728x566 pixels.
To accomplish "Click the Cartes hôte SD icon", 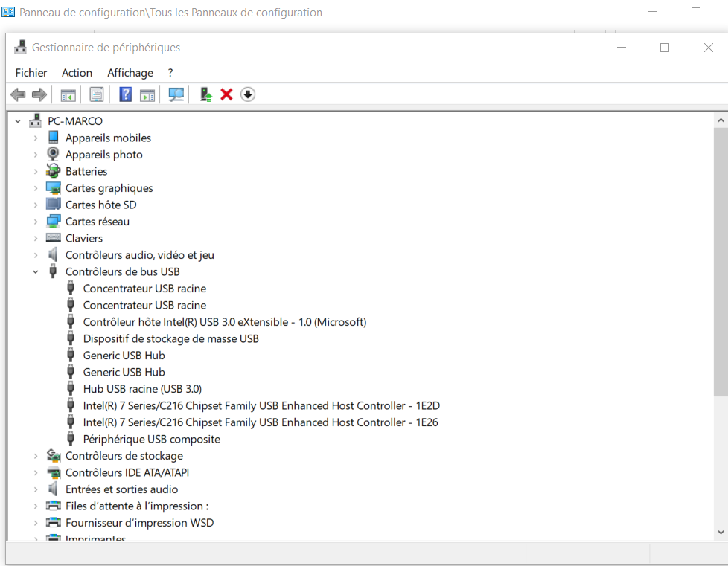I will [54, 204].
